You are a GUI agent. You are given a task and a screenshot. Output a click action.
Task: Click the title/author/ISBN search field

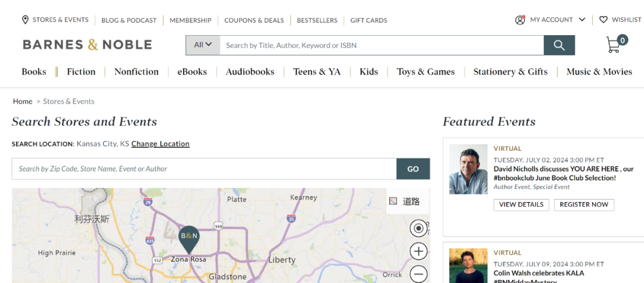click(382, 45)
